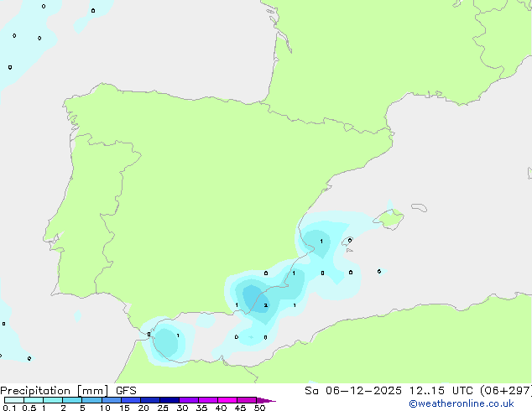Screen dimensions: 532x411
Task: Click the '40' legend scale label
Action: (x=221, y=408)
